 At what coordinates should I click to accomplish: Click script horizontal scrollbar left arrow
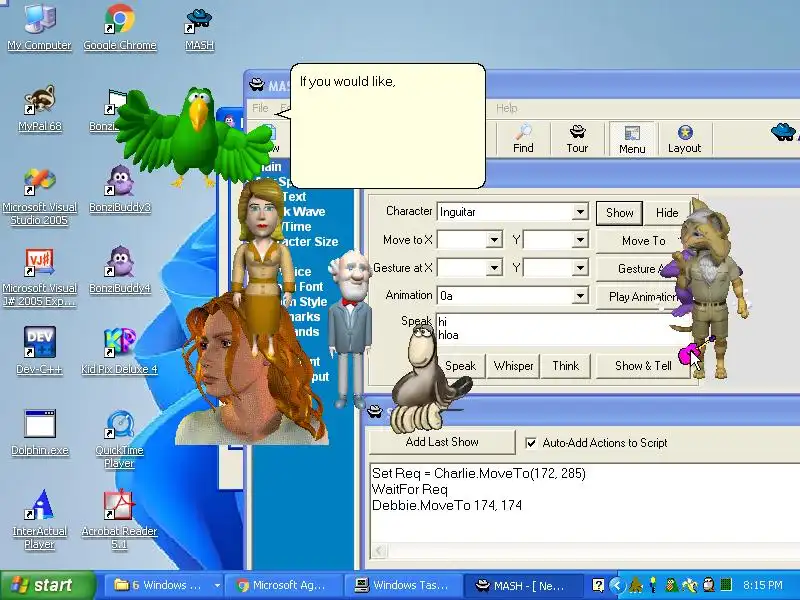tap(379, 551)
